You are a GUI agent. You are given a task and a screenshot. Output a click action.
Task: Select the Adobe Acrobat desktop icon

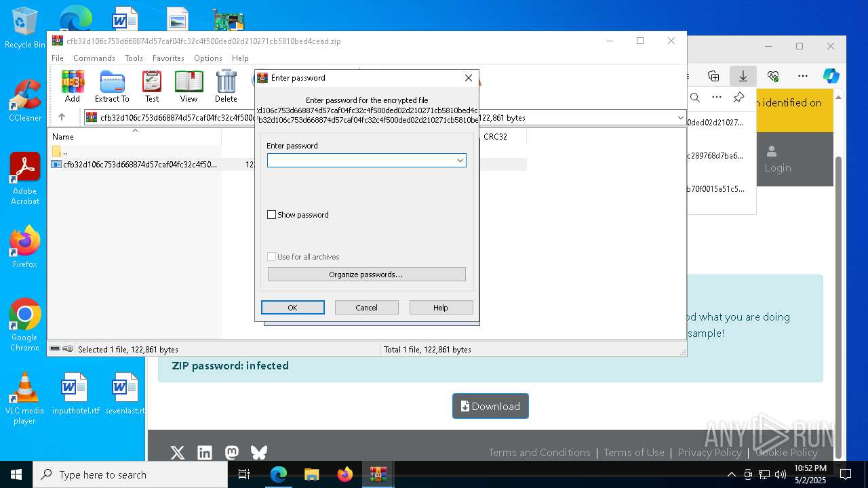[x=24, y=178]
